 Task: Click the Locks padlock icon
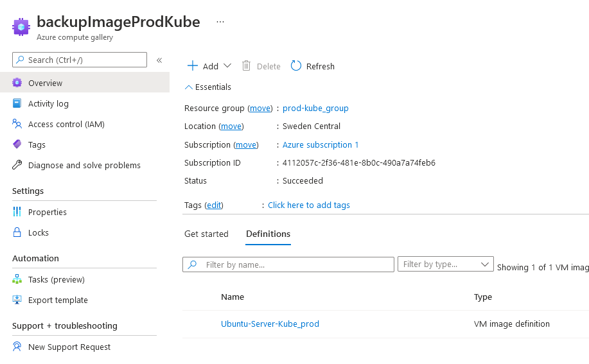[17, 232]
